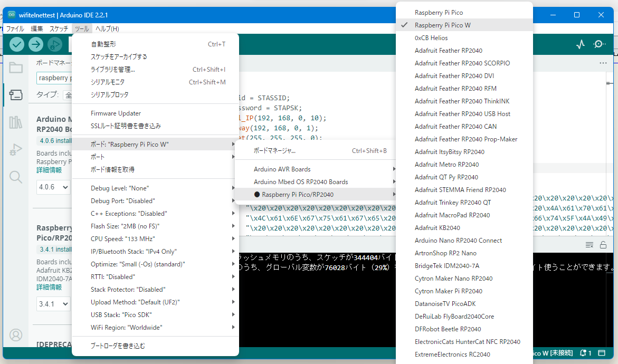Image resolution: width=618 pixels, height=364 pixels.
Task: Select スケッチをアーカイブする menu entry
Action: [155, 57]
